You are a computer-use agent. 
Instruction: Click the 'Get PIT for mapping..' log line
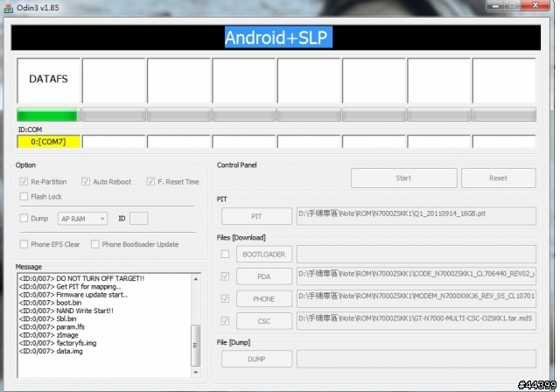coord(70,286)
